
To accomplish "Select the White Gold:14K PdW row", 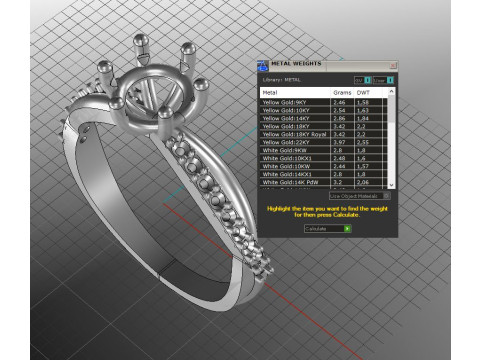I will 324,182.
